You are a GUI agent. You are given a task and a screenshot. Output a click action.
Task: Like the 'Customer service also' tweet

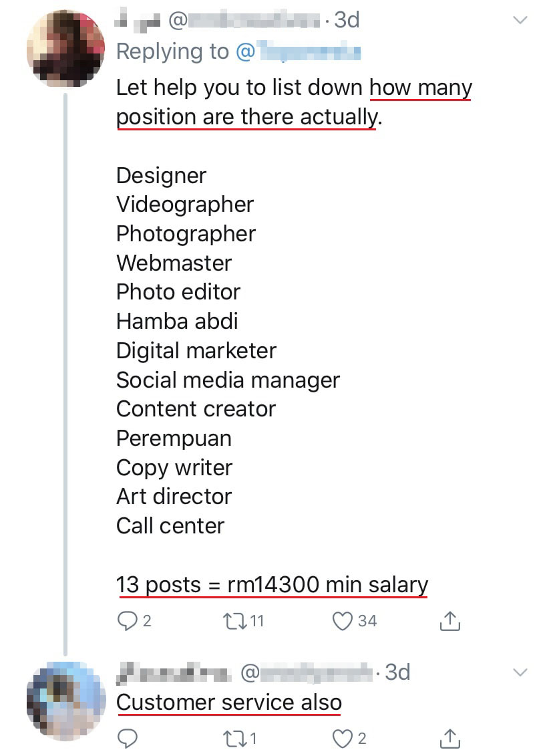click(x=343, y=738)
